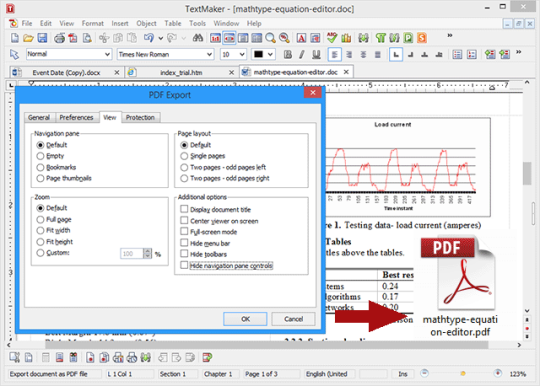This screenshot has width=540, height=386.
Task: Switch to index_trial.htm document tab
Action: tap(181, 73)
